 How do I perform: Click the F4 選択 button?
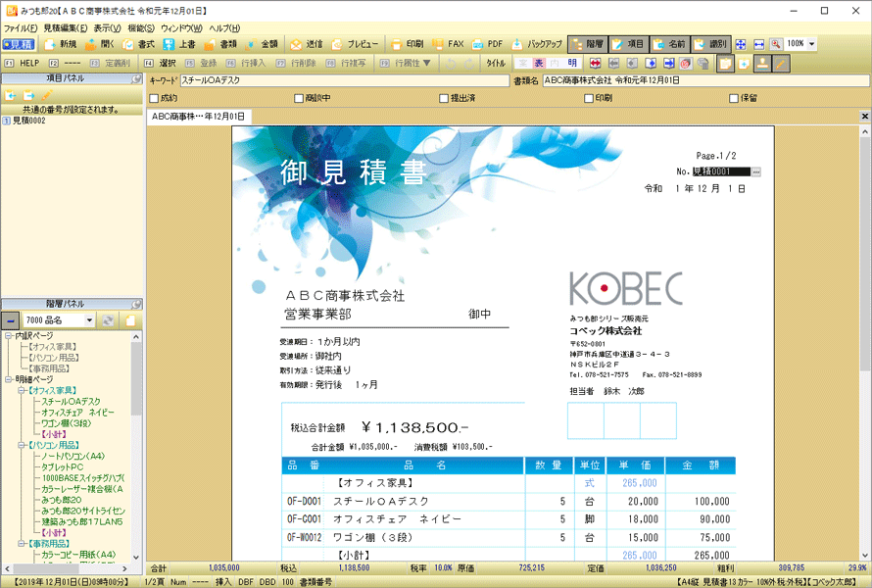(160, 64)
